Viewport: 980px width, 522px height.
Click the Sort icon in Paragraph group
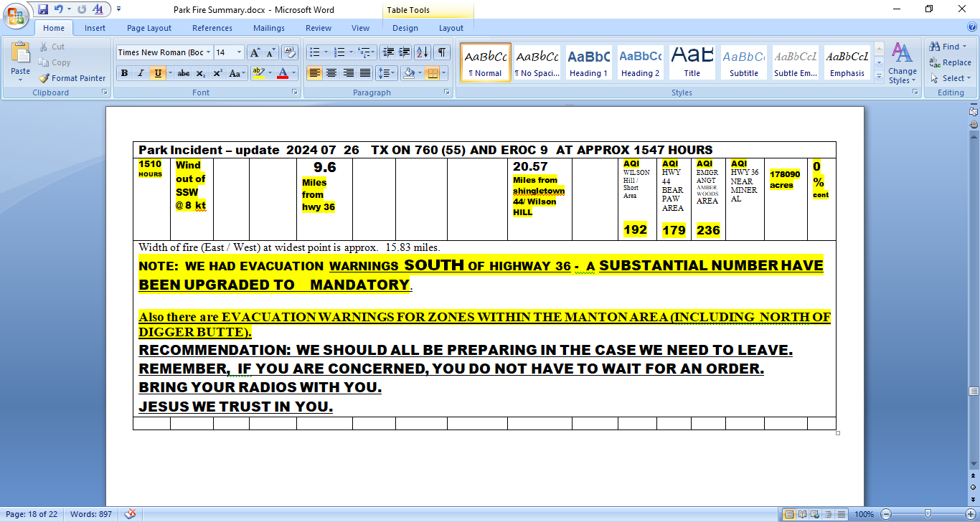(x=423, y=52)
